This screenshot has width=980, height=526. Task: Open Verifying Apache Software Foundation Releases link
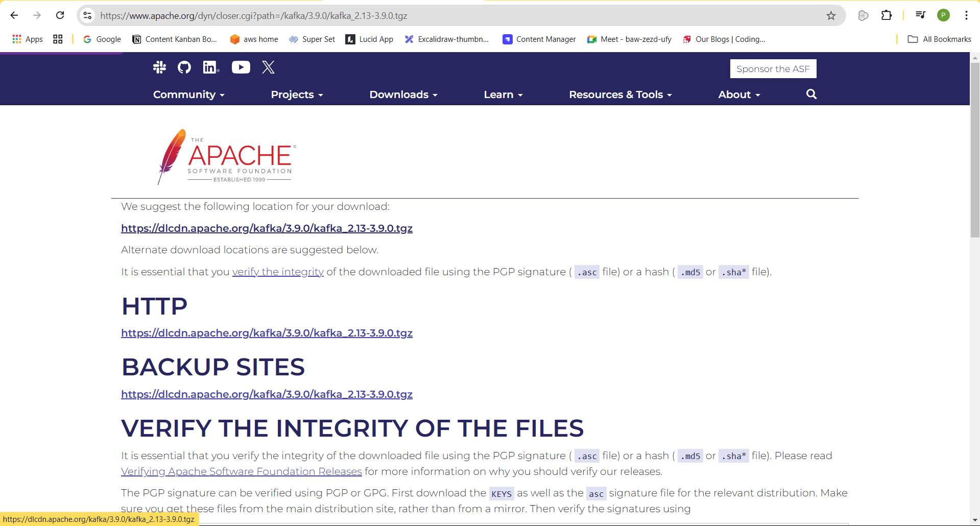click(242, 471)
